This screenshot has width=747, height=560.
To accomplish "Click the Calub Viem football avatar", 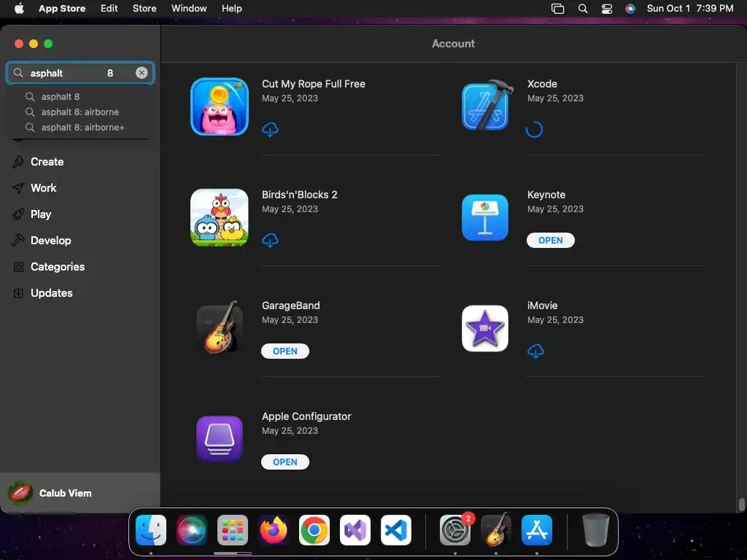I will click(20, 493).
